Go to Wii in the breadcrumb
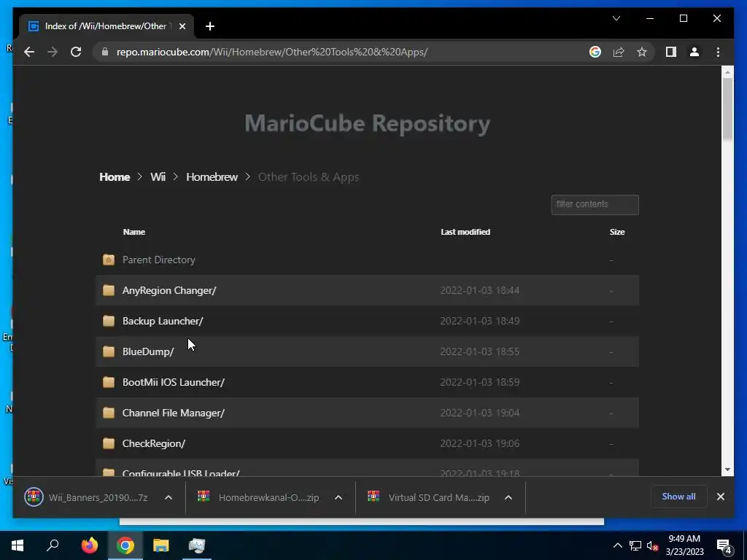Image resolution: width=747 pixels, height=560 pixels. pyautogui.click(x=158, y=176)
